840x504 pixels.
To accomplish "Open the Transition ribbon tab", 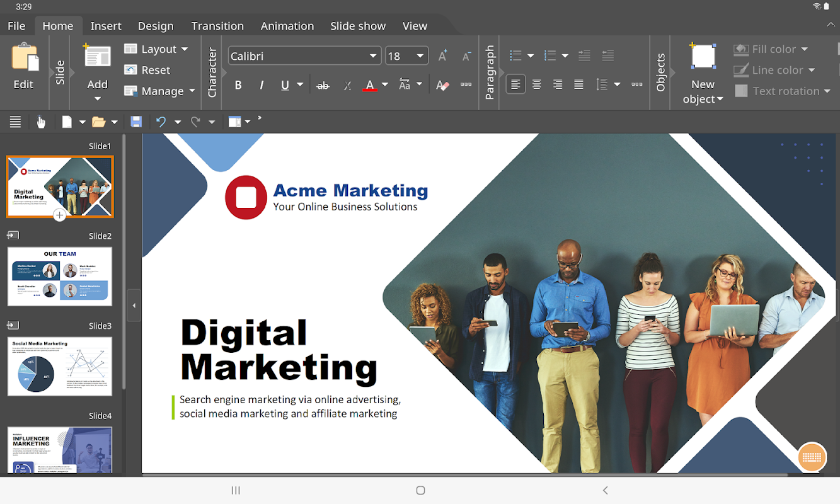I will 217,26.
